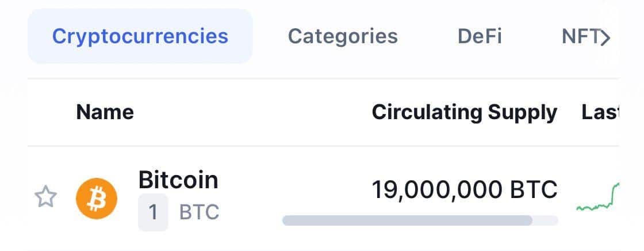
Task: Click the grey BTC ticker symbol
Action: click(x=199, y=212)
